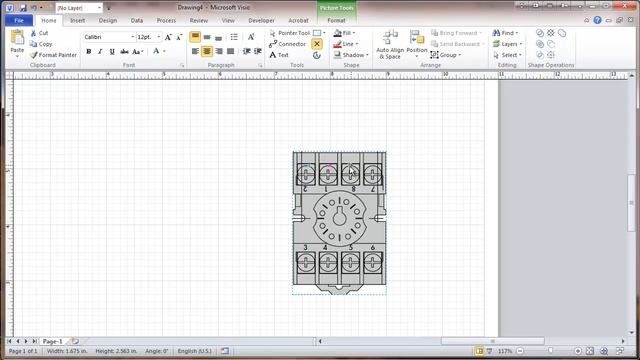Select the Connector tool
The height and width of the screenshot is (360, 640).
(x=287, y=44)
